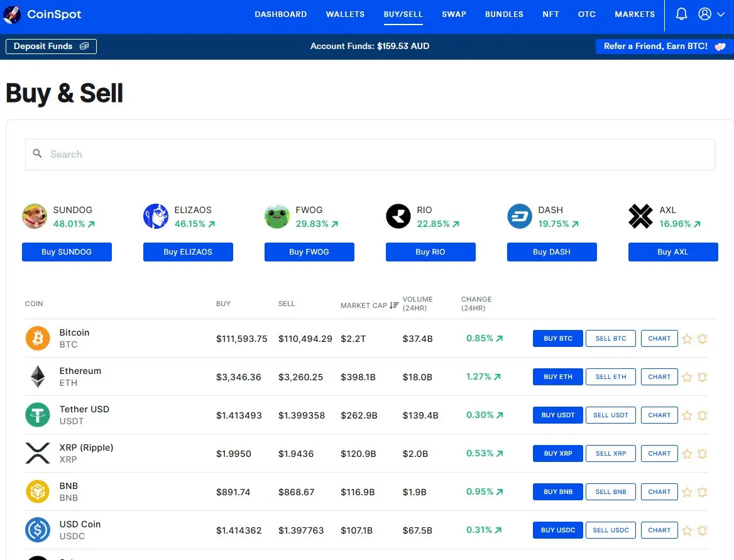Viewport: 734px width, 560px height.
Task: Click the USD Coin logo icon
Action: [38, 530]
